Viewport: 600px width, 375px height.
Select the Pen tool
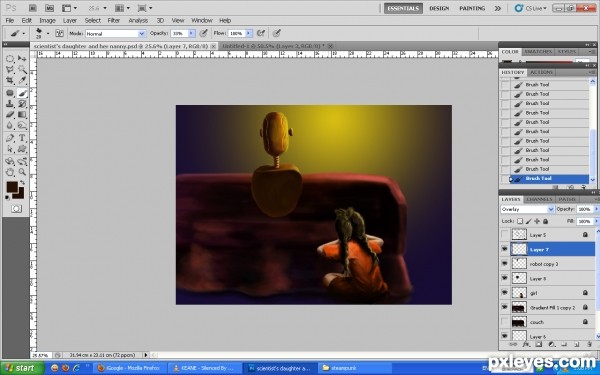point(10,138)
